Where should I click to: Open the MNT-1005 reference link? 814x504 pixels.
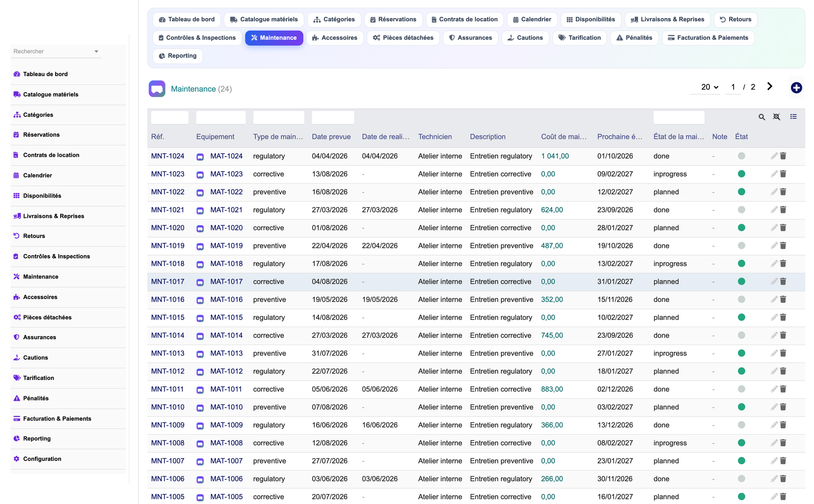168,496
